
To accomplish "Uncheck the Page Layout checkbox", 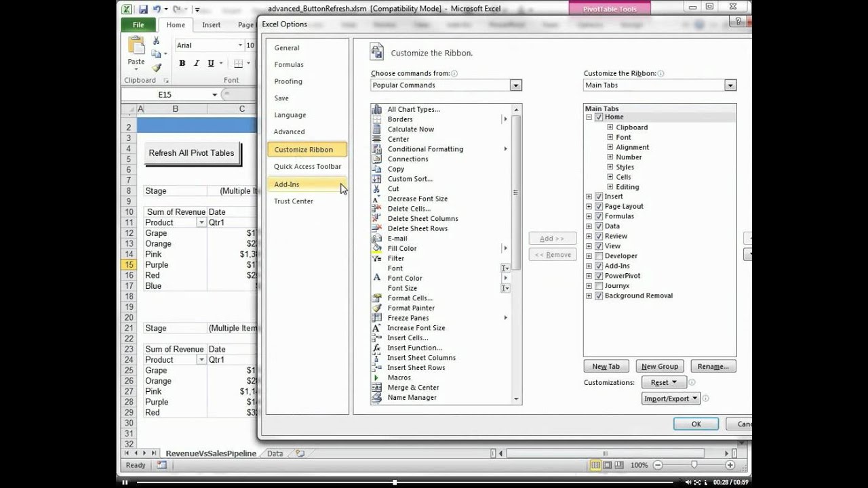I will [599, 206].
